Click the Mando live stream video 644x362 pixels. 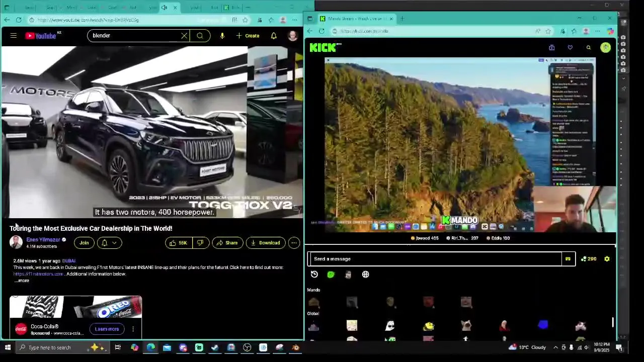click(x=461, y=145)
